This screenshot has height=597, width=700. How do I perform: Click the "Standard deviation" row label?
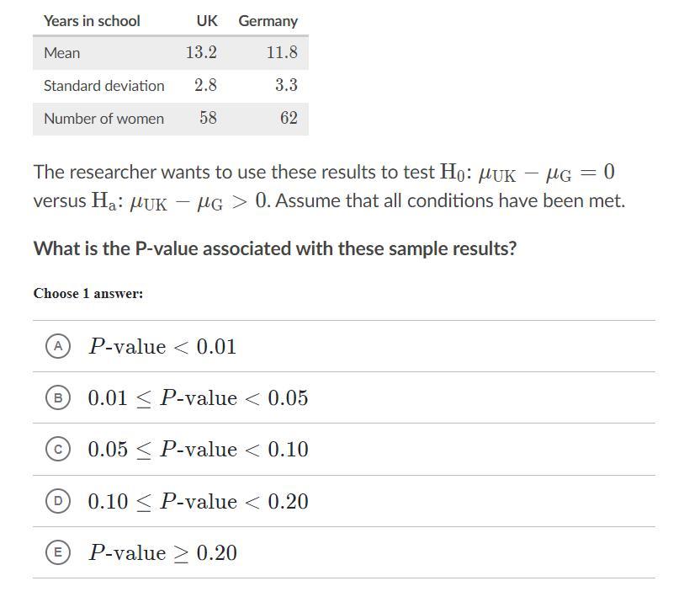(x=103, y=86)
